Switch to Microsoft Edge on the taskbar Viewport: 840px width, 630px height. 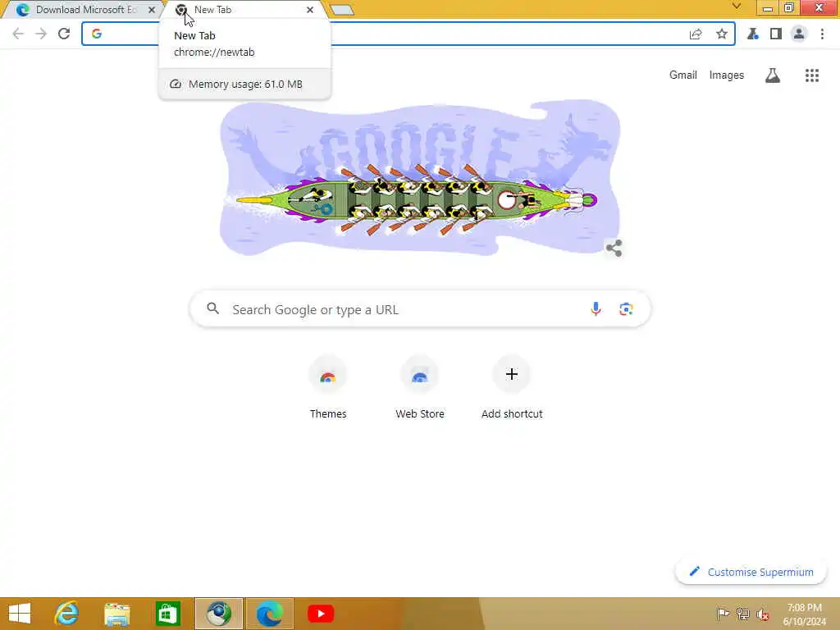[x=269, y=614]
